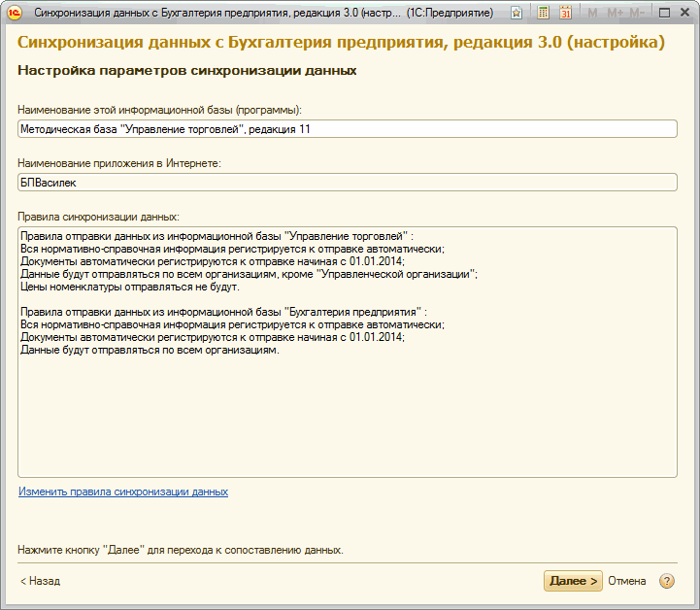
Task: Go back with < Назад
Action: point(40,581)
